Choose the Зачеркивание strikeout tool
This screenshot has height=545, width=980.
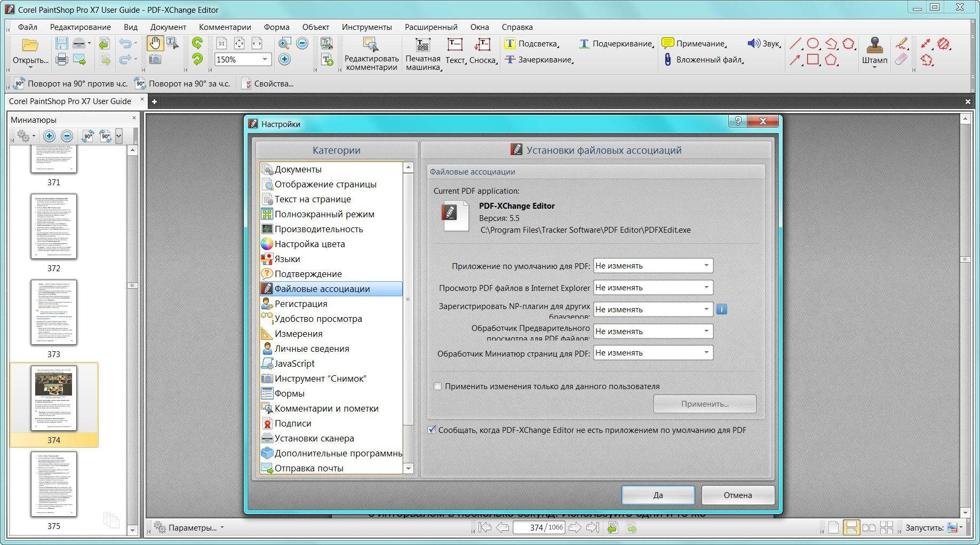pyautogui.click(x=539, y=60)
